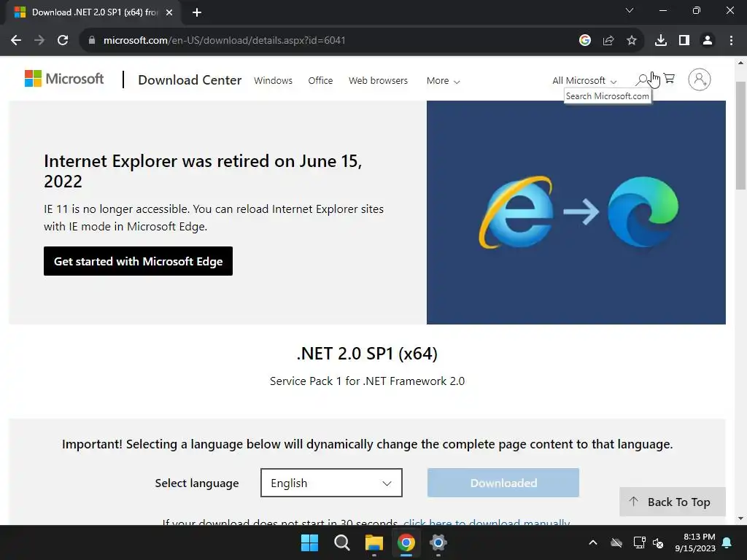
Task: Open the Office nav item
Action: click(320, 80)
